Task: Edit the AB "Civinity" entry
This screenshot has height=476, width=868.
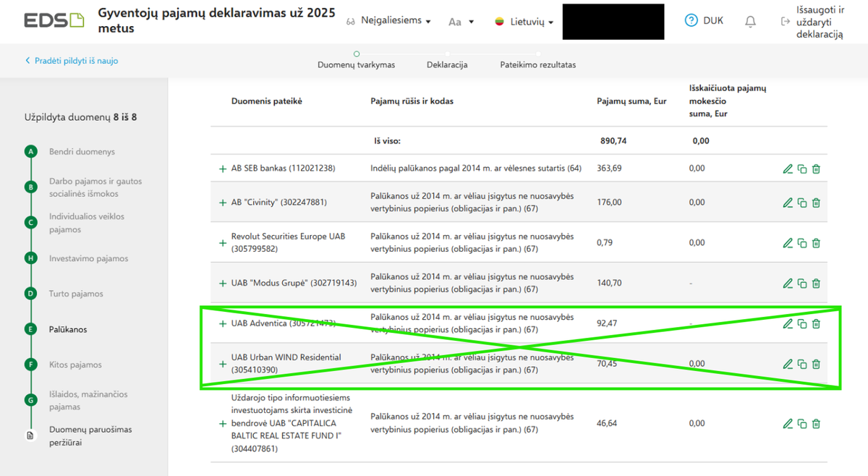Action: (x=788, y=203)
